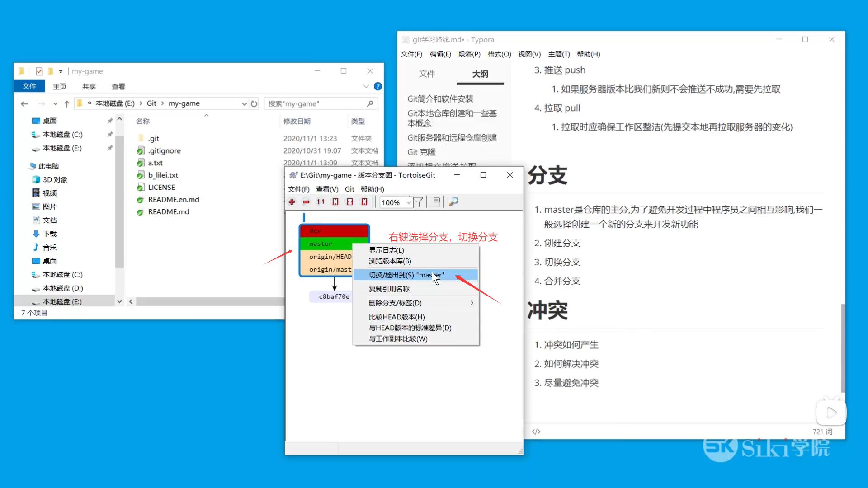Click the 1:1 actual size icon

click(321, 202)
